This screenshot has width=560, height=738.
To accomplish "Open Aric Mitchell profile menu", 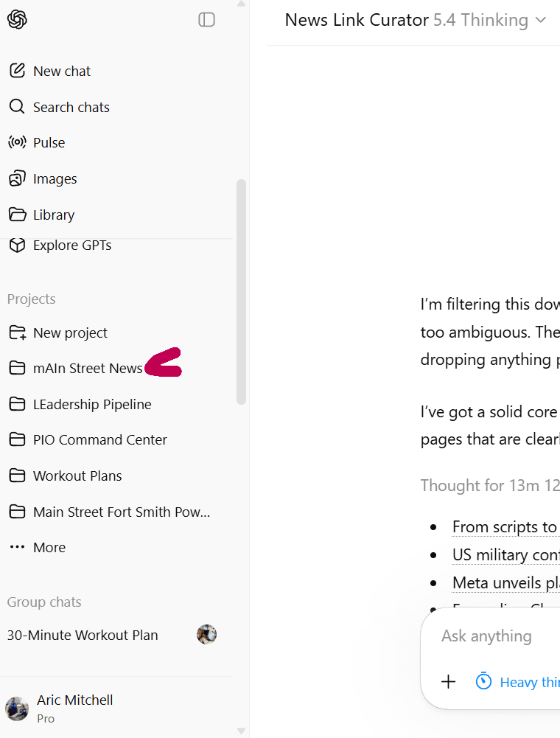I will 74,708.
